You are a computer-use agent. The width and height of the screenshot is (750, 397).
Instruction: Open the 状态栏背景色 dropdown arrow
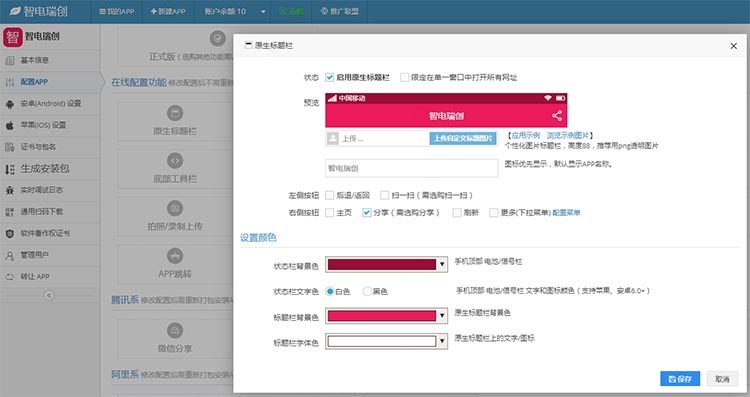click(442, 265)
